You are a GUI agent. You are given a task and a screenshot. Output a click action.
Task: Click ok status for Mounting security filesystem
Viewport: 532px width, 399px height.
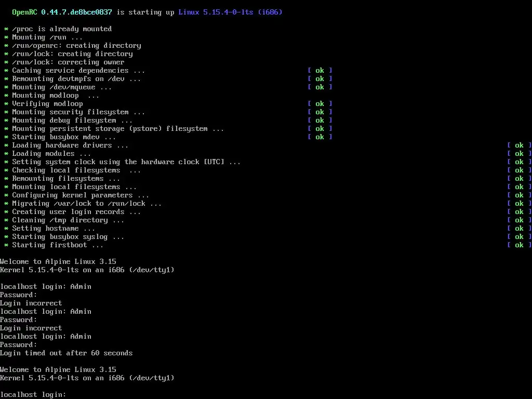pyautogui.click(x=320, y=112)
